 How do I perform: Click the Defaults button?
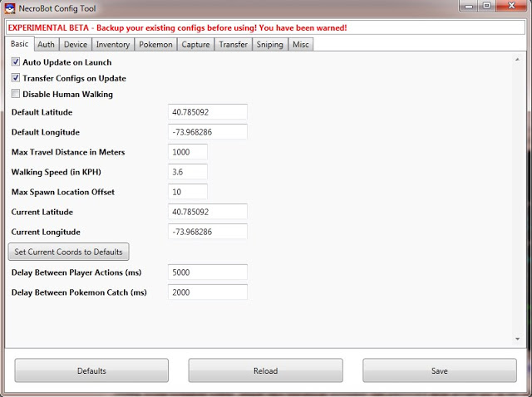coord(91,370)
